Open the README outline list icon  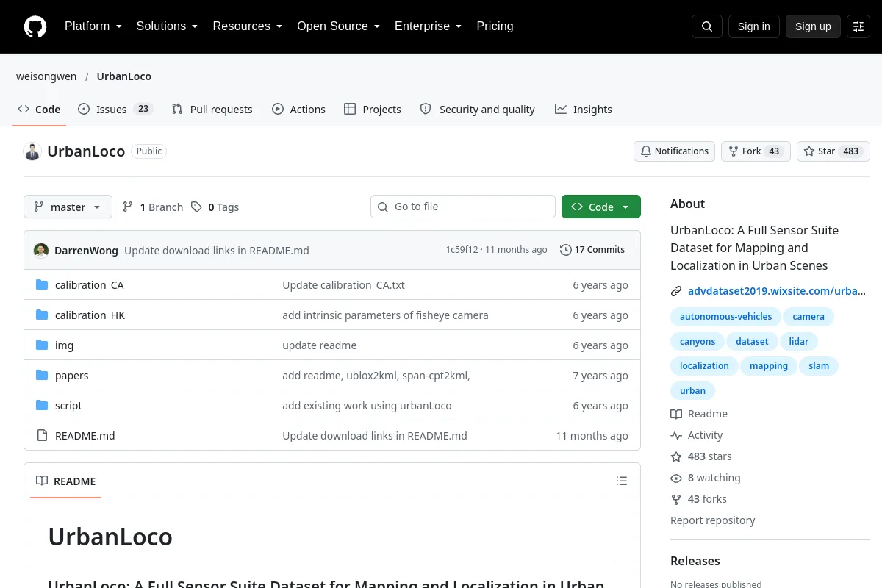[622, 481]
